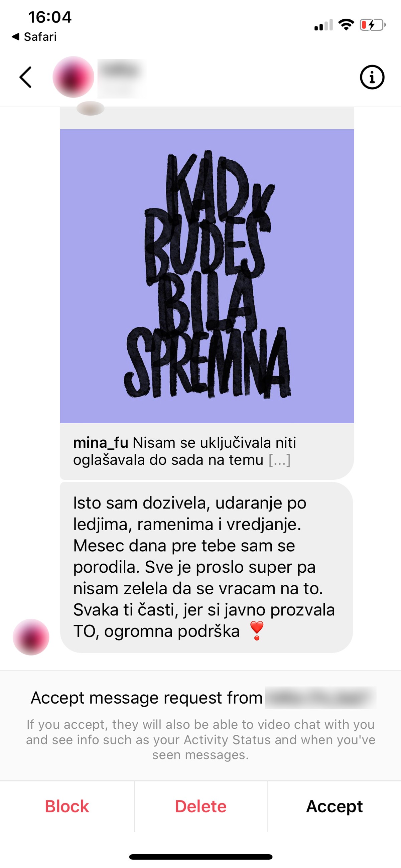Tap the back arrow in chat header
The image size is (401, 868).
[x=26, y=77]
